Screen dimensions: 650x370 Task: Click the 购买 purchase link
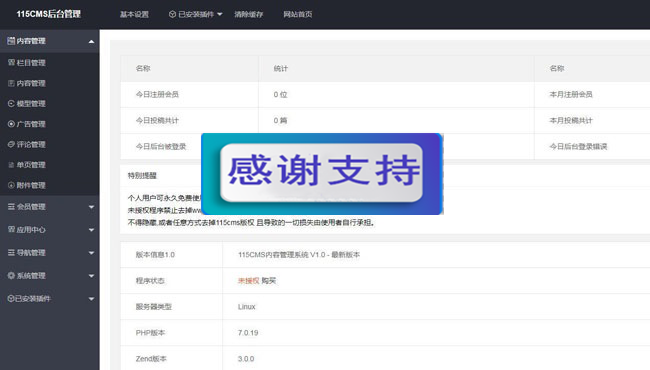269,281
